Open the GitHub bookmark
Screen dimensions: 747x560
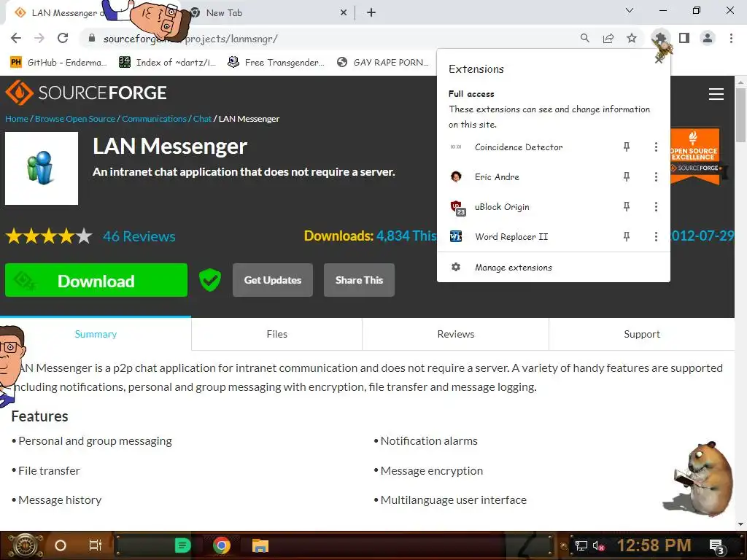tap(58, 63)
